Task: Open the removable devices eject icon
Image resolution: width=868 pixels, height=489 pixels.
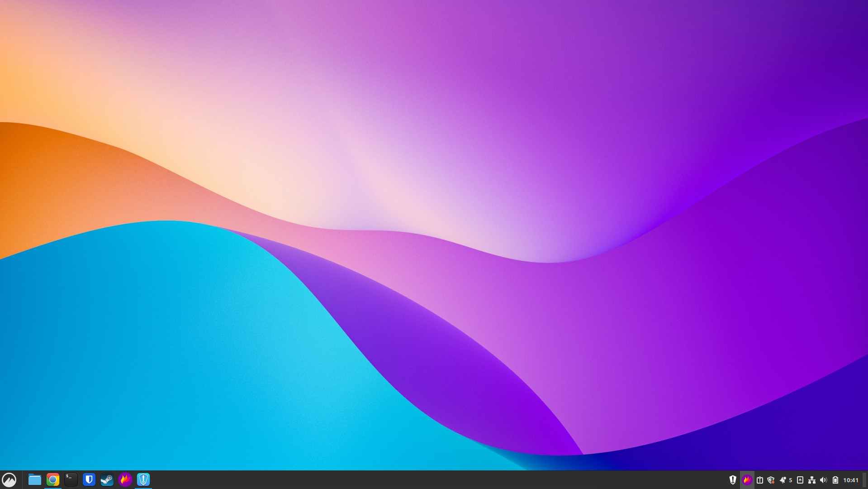Action: pos(800,480)
